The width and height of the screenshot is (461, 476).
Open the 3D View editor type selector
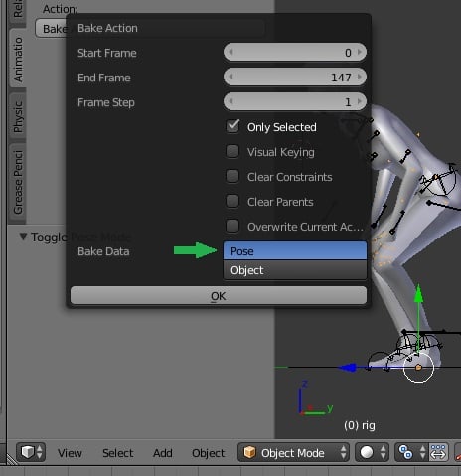31,452
